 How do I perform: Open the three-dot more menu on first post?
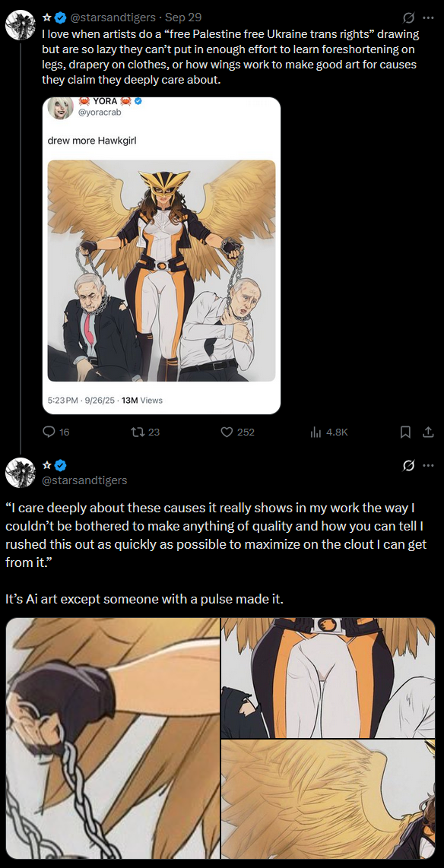tap(428, 17)
